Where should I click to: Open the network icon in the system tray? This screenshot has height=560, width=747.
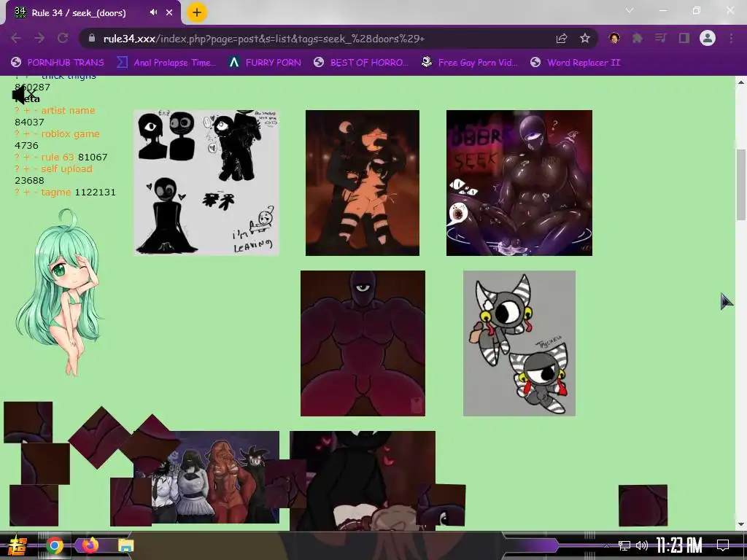pyautogui.click(x=624, y=545)
